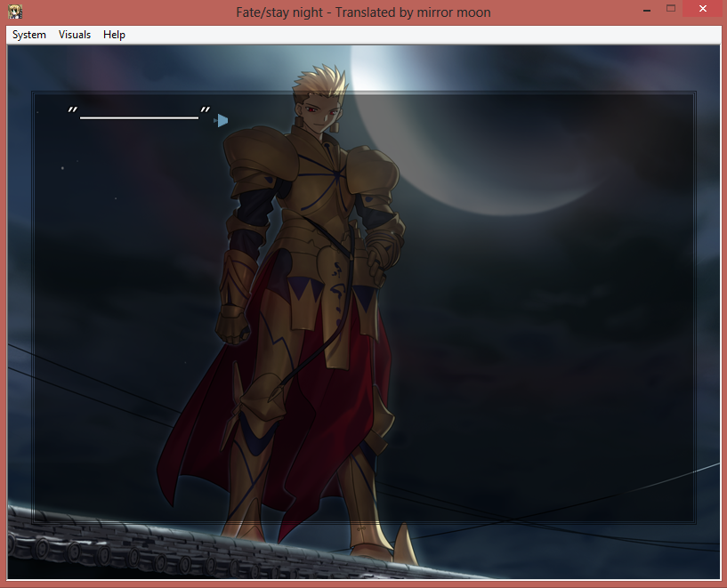
Task: Click the window title 'Fate/stay night - Translated by mirror moon'
Action: tap(363, 12)
